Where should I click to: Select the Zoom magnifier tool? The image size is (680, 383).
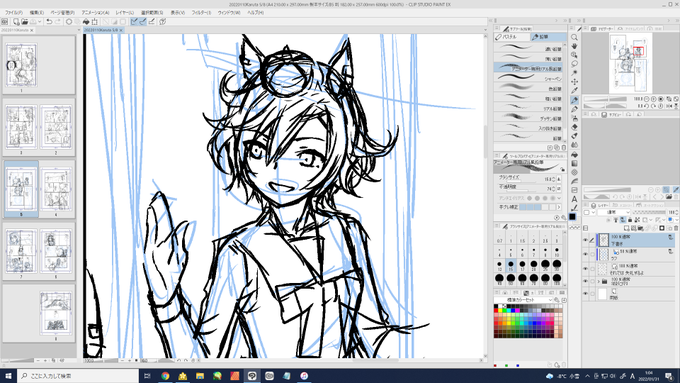[x=574, y=37]
